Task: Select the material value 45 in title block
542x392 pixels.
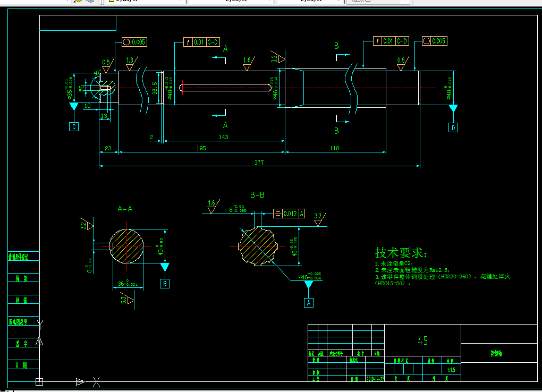Action: [x=423, y=341]
